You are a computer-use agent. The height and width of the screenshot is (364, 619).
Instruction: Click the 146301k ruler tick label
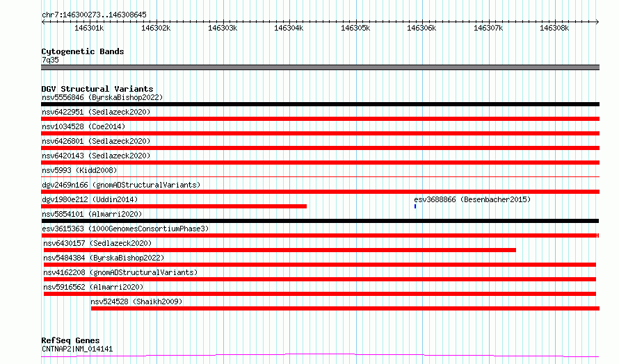click(x=89, y=28)
